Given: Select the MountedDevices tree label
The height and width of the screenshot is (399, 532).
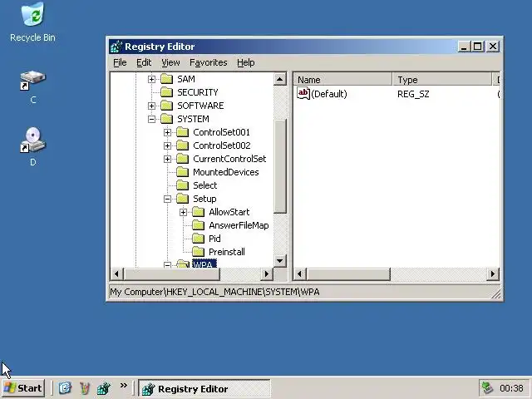Looking at the screenshot, I should (x=225, y=172).
